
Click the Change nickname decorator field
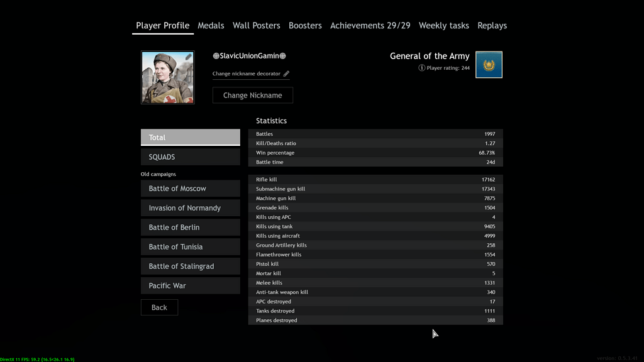click(x=247, y=74)
